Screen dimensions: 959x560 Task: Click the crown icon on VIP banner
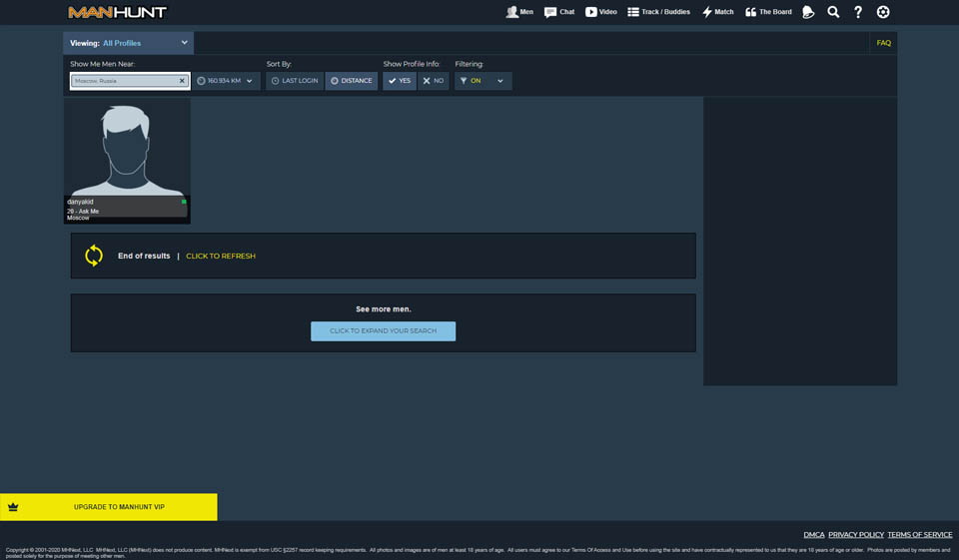coord(13,507)
